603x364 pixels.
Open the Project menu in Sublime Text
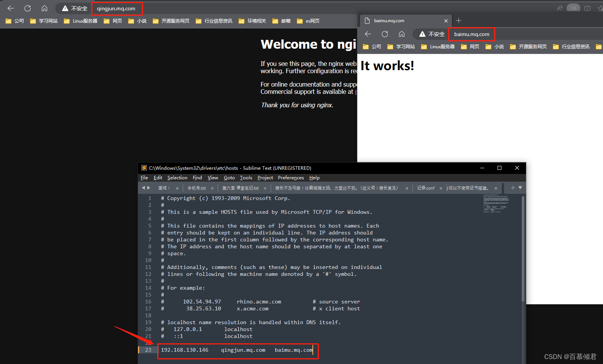(265, 178)
